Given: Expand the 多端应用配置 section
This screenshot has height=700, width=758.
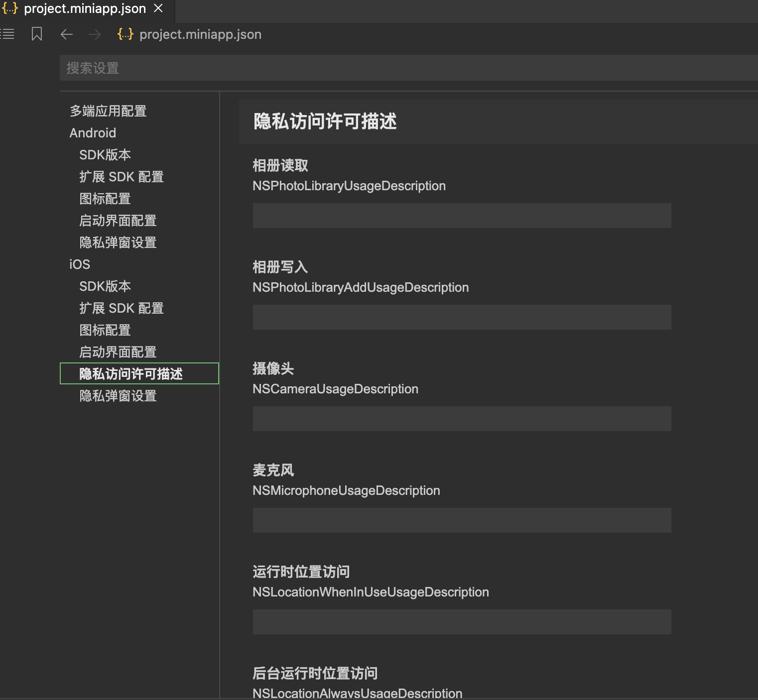Looking at the screenshot, I should tap(108, 111).
